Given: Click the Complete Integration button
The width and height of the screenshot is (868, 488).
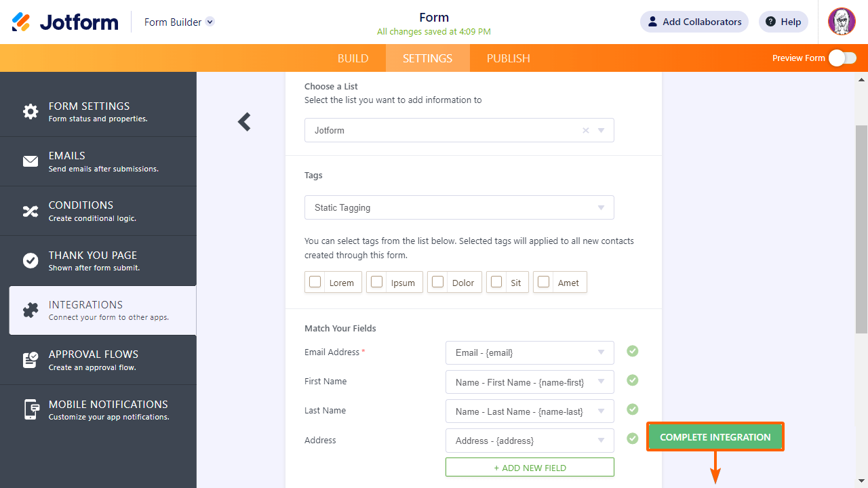Looking at the screenshot, I should coord(715,437).
